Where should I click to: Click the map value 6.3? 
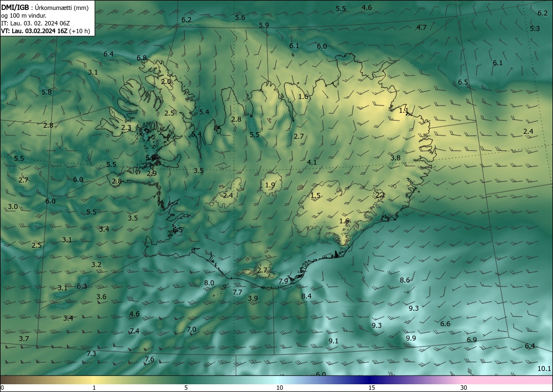(82, 286)
